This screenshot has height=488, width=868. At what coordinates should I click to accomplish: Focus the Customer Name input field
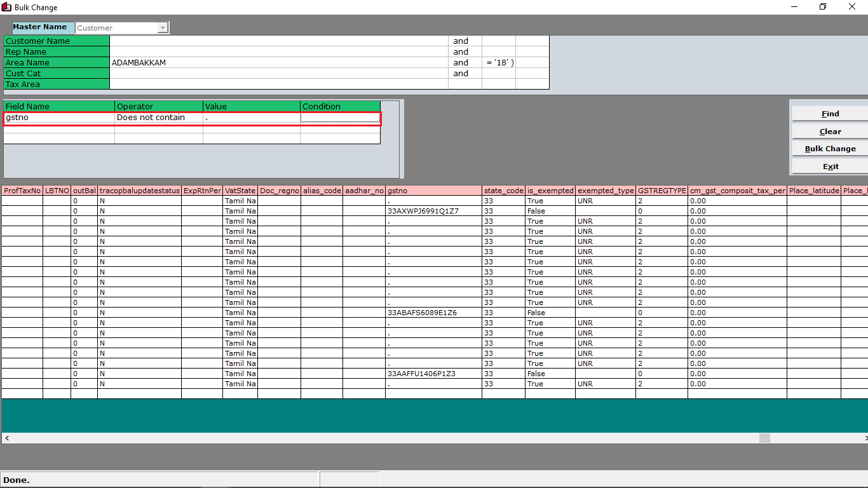(x=279, y=41)
